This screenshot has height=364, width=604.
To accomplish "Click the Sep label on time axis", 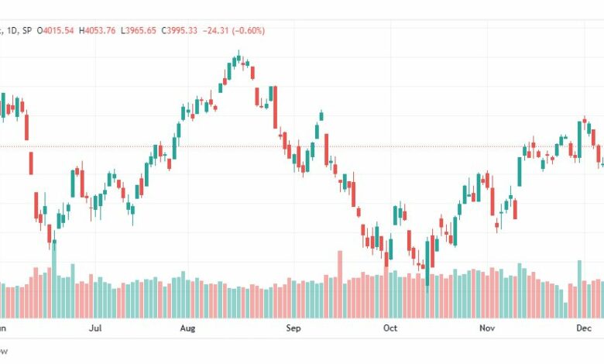I will coord(293,328).
